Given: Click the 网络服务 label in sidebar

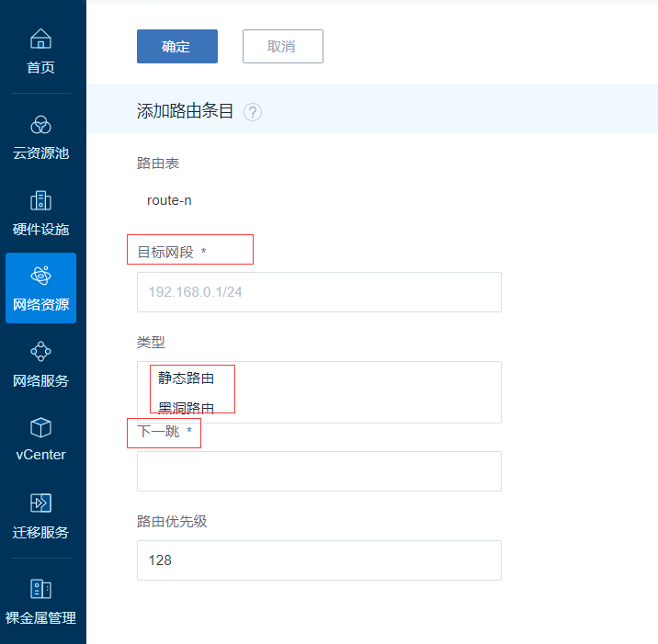Looking at the screenshot, I should 40,381.
